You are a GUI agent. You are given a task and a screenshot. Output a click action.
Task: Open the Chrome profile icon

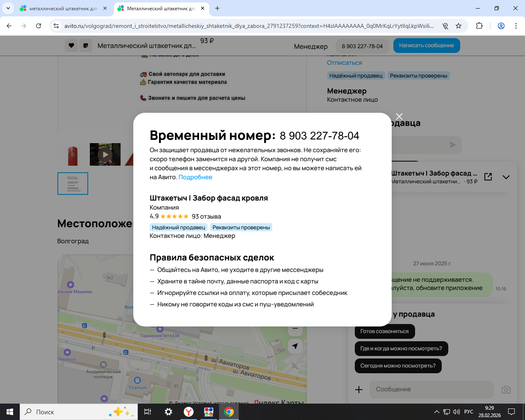(x=501, y=26)
